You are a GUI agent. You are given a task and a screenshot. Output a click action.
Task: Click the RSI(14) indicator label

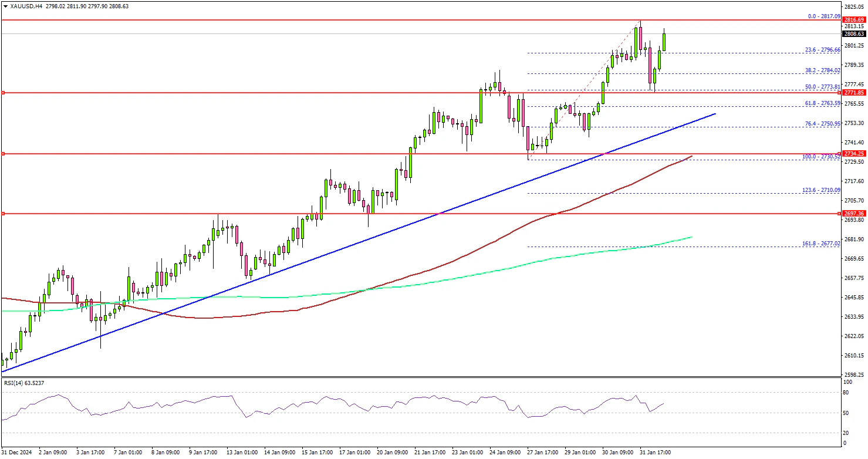click(x=23, y=383)
